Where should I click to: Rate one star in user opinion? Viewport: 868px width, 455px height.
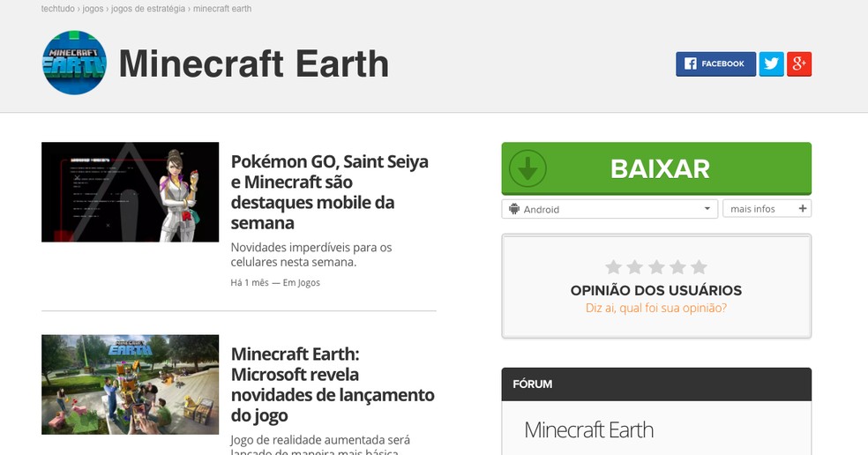click(x=613, y=267)
